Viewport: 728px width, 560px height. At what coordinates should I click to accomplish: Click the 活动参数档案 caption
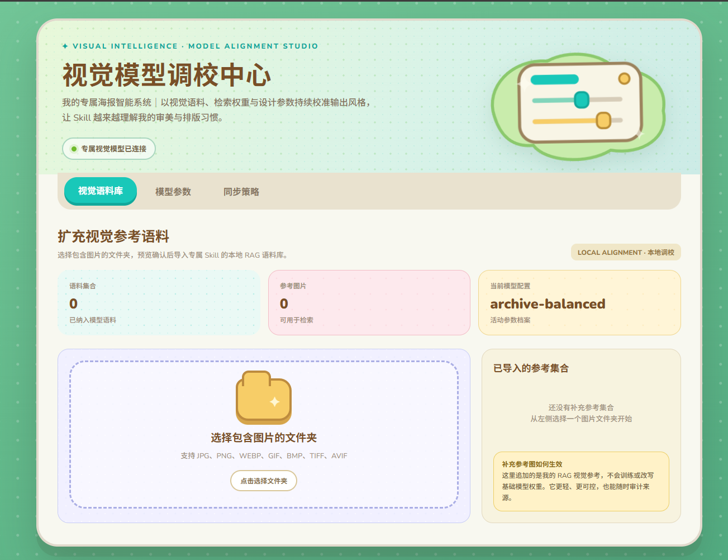tap(511, 320)
